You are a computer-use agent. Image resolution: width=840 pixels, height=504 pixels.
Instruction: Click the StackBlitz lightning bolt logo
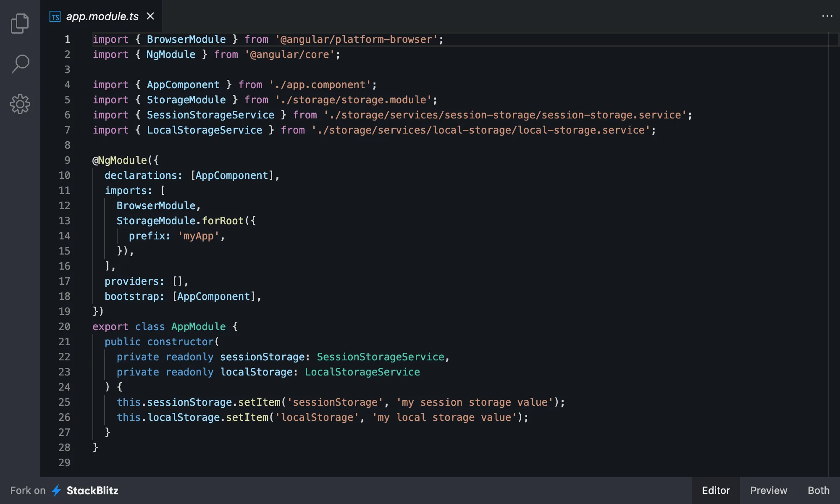[56, 491]
